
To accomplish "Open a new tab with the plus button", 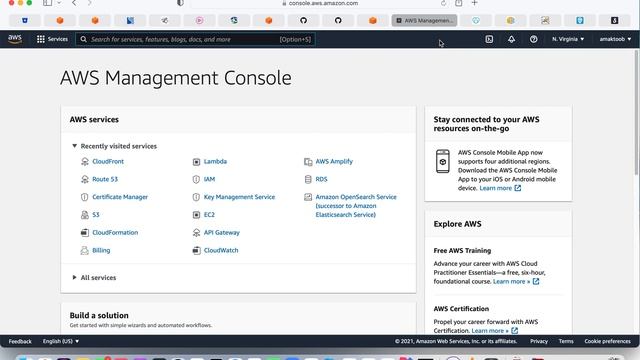I will pos(474,3).
